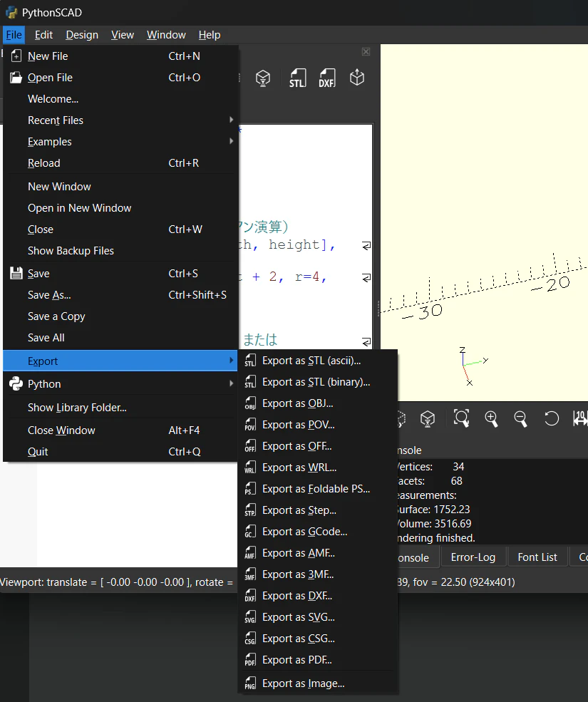The width and height of the screenshot is (588, 702).
Task: Close the editor panel with the small X
Action: coord(366,52)
